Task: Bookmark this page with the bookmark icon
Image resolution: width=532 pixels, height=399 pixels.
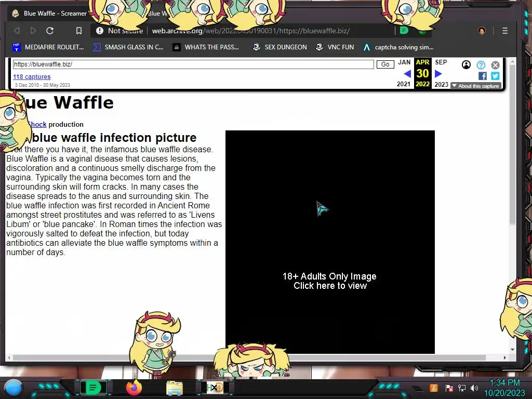Action: [x=79, y=31]
